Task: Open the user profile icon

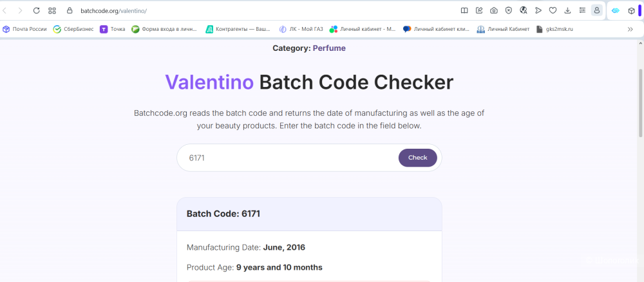Action: pyautogui.click(x=597, y=10)
